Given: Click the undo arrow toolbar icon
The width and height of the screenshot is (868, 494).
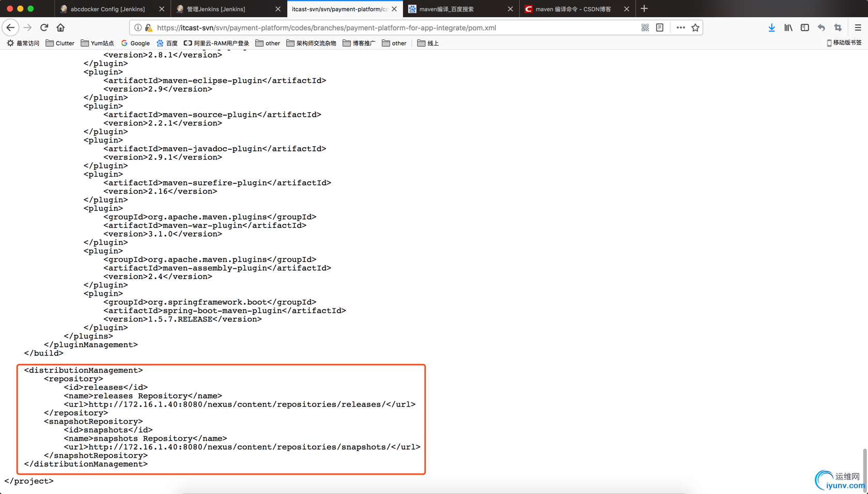Looking at the screenshot, I should point(821,27).
